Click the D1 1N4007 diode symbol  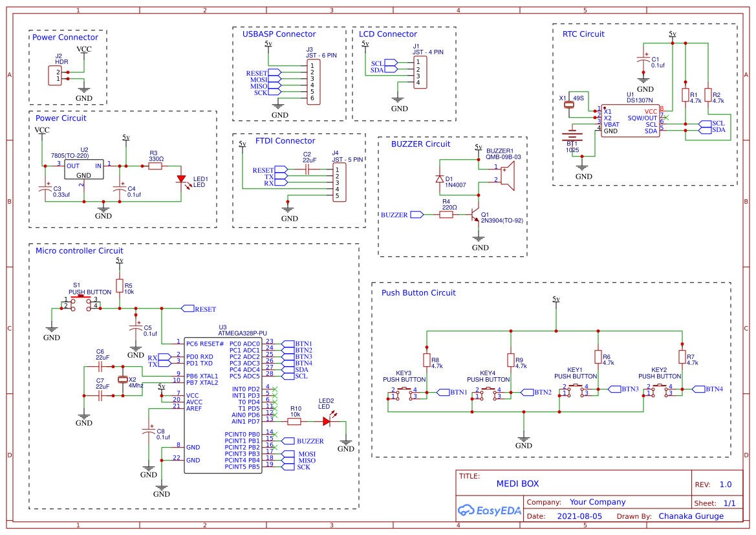pos(440,177)
